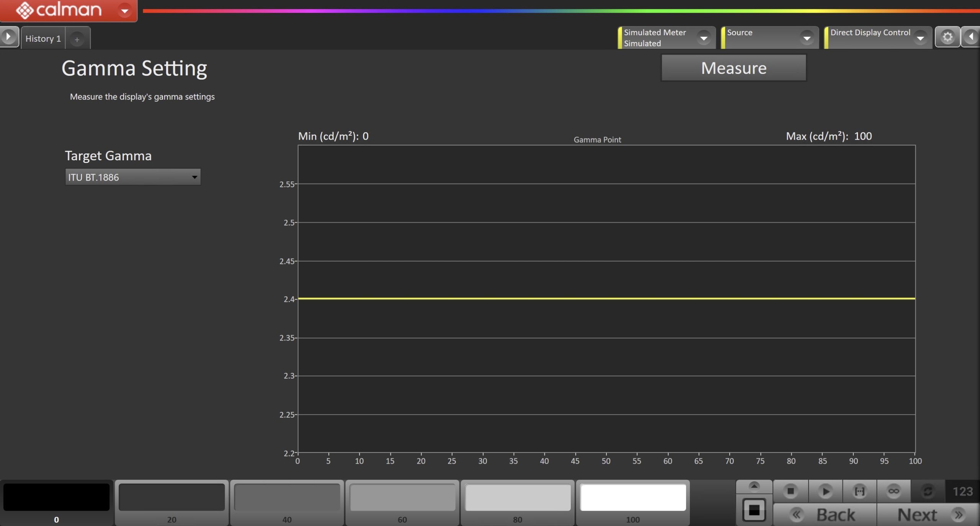Open settings with the gear icon
980x526 pixels.
(947, 37)
